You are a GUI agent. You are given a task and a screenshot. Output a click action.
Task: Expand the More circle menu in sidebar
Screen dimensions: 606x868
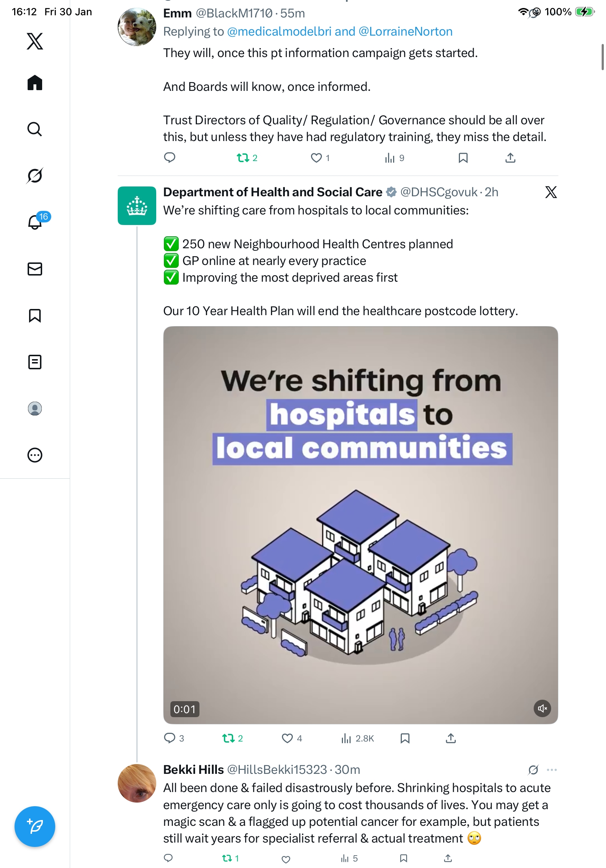[x=35, y=455]
